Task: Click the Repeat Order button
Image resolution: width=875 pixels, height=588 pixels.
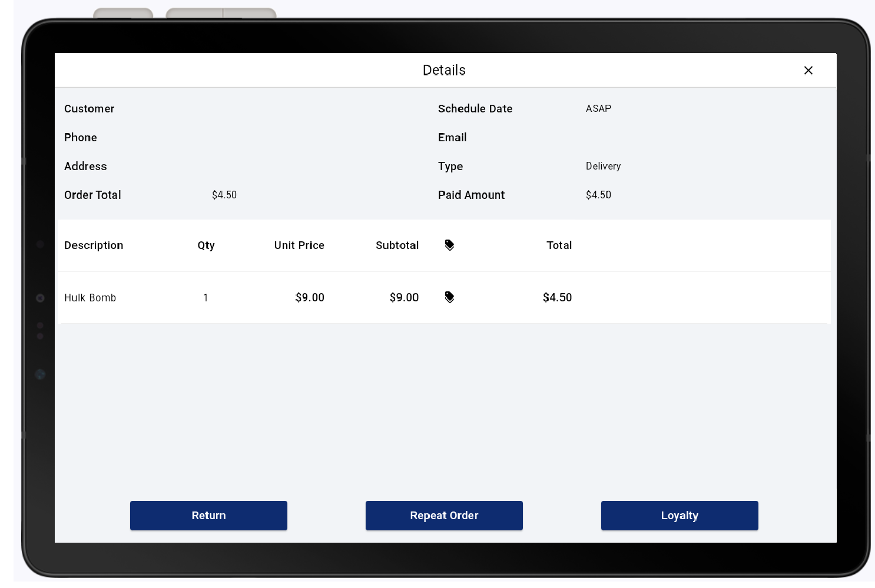Action: tap(444, 516)
